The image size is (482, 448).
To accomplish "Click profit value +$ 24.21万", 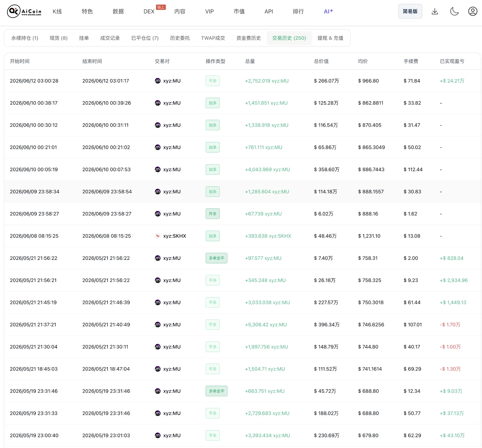I will [x=452, y=81].
